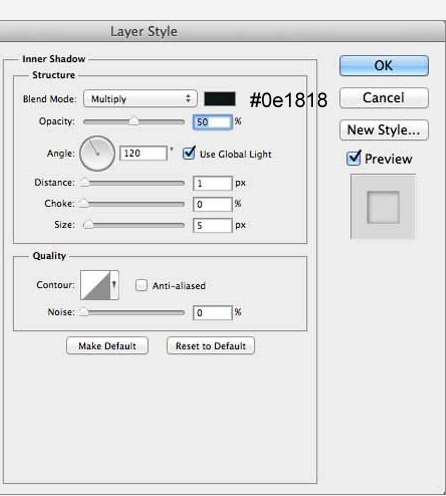
Task: Click Reset to Default button
Action: [x=211, y=346]
